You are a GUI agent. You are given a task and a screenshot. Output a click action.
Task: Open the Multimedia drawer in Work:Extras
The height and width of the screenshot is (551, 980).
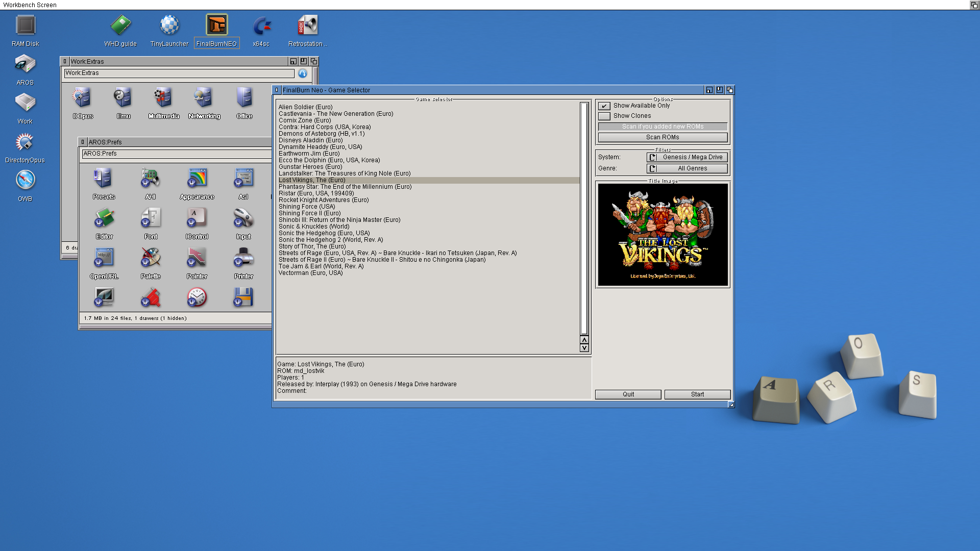coord(164,103)
